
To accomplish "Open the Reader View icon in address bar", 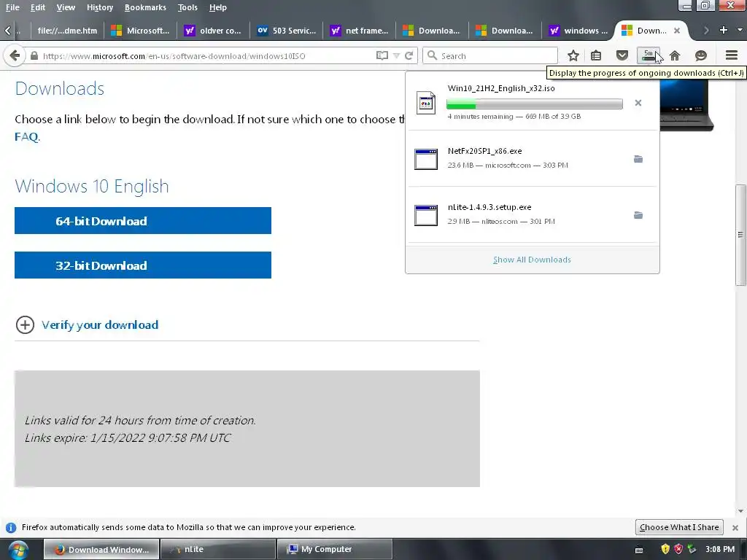I will [382, 55].
